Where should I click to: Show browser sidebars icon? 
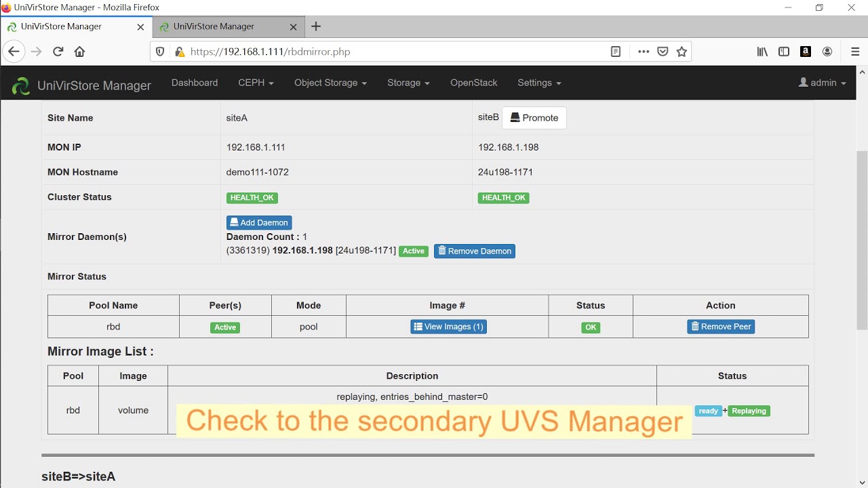click(x=784, y=52)
